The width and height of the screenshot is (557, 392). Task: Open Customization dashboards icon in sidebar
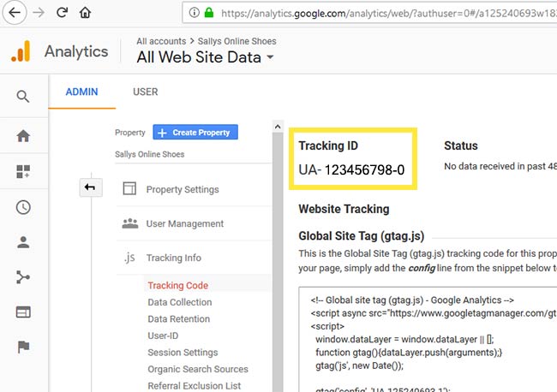pyautogui.click(x=23, y=172)
